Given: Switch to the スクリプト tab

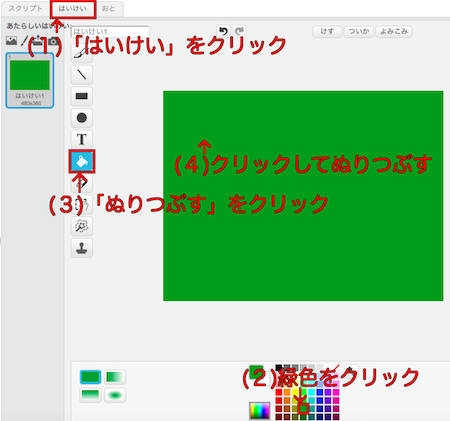Looking at the screenshot, I should click(25, 9).
